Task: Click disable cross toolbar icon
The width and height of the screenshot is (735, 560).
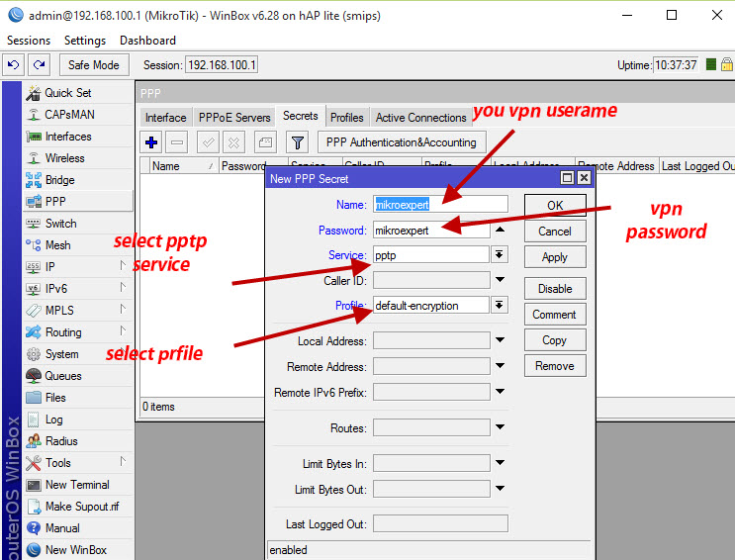Action: click(x=233, y=142)
